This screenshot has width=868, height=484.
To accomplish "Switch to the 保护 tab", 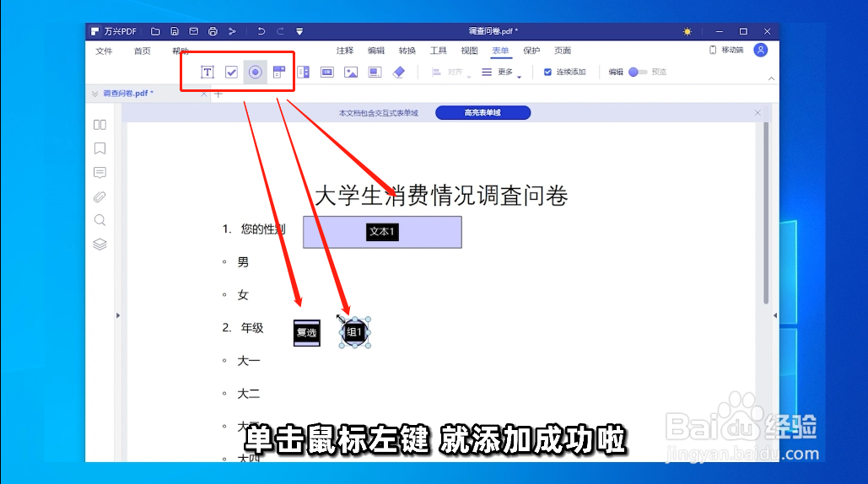I will [x=531, y=51].
